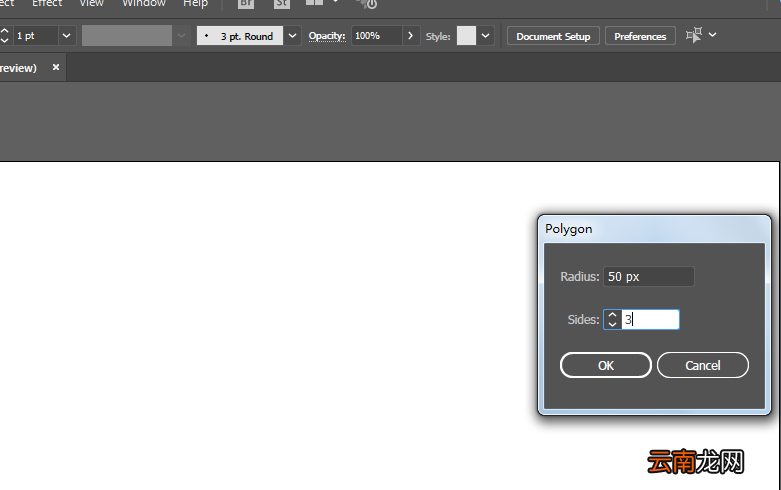This screenshot has height=490, width=781.
Task: Click the arrange documents layout icon
Action: 314,2
